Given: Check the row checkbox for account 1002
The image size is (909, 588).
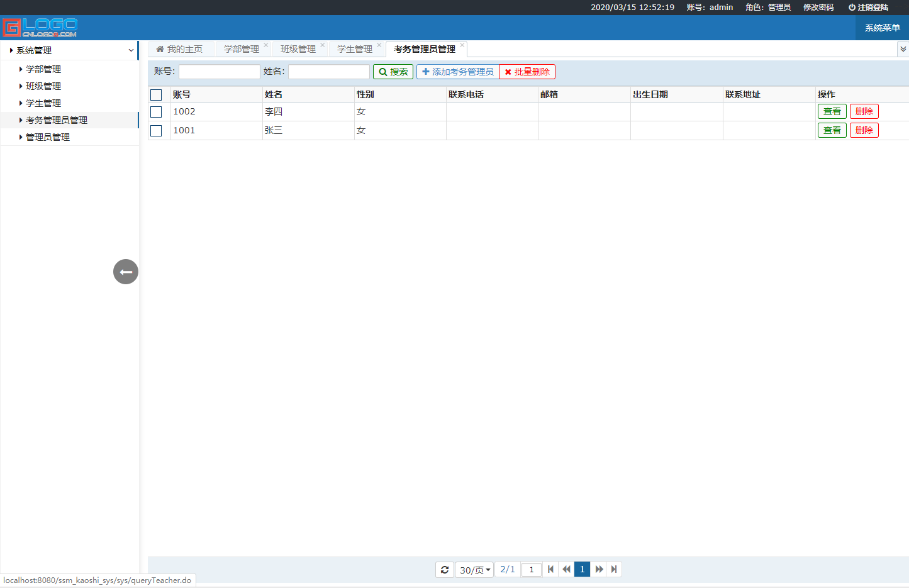Looking at the screenshot, I should (x=157, y=112).
